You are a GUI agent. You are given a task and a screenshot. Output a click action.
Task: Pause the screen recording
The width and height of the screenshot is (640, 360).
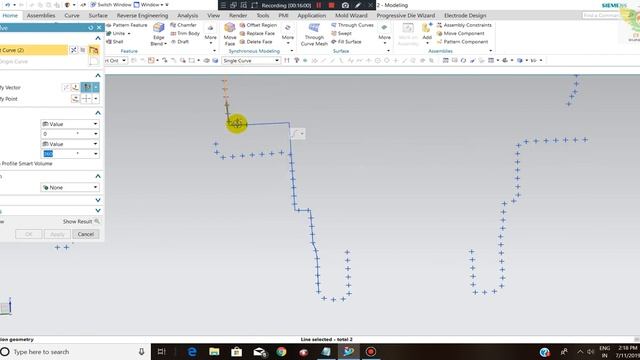319,5
